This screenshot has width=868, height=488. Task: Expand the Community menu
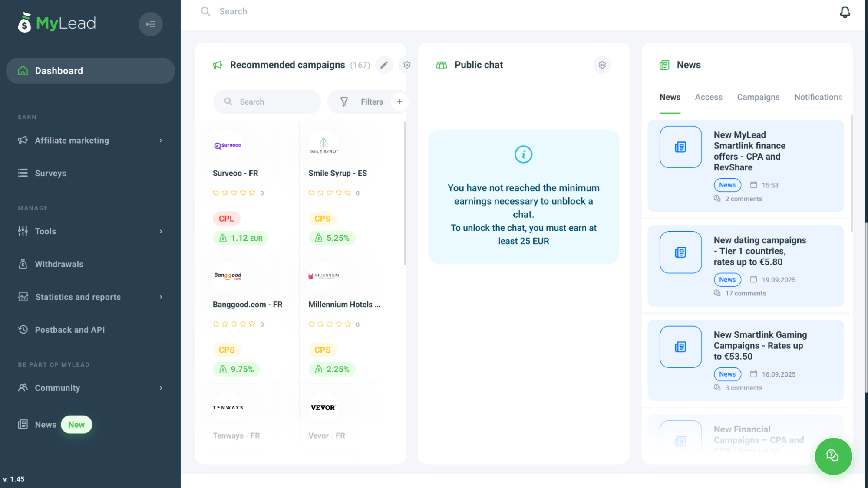click(x=90, y=388)
